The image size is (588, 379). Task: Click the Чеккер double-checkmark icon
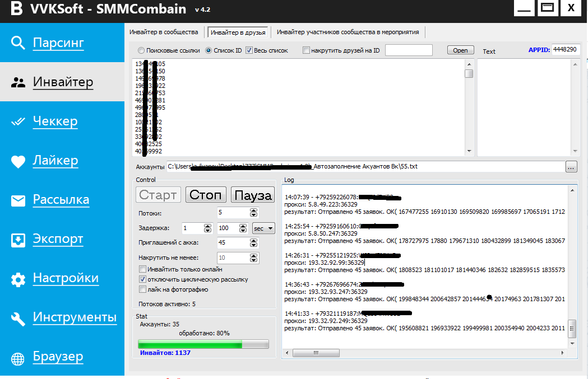pos(18,121)
